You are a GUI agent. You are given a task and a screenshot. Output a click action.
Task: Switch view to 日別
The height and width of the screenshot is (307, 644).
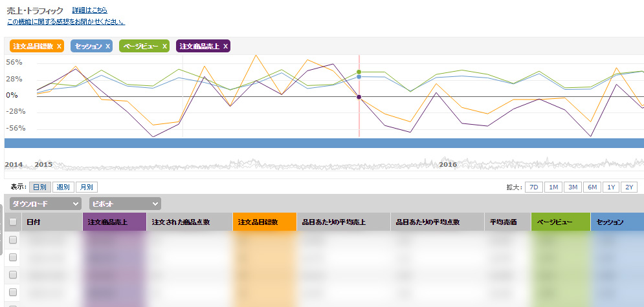[39, 187]
